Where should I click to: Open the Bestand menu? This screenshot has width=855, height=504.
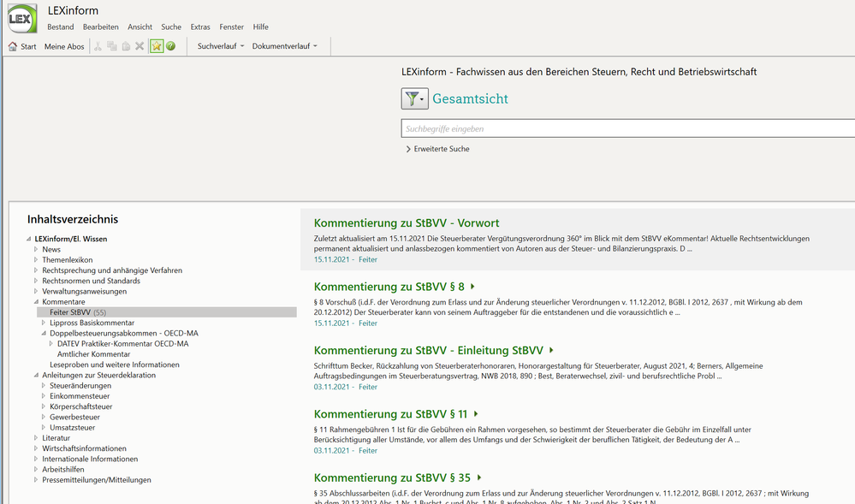click(61, 27)
